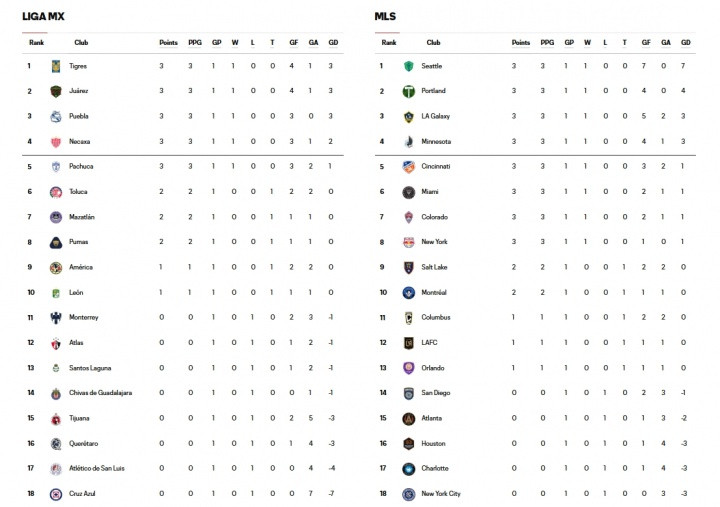Click the Tigres club crest icon
The height and width of the screenshot is (507, 720).
56,66
